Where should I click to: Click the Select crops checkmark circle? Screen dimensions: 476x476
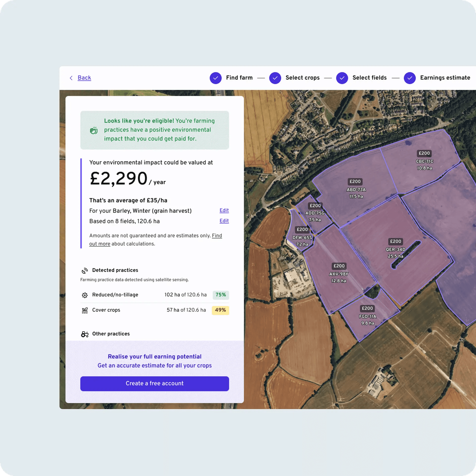point(275,78)
